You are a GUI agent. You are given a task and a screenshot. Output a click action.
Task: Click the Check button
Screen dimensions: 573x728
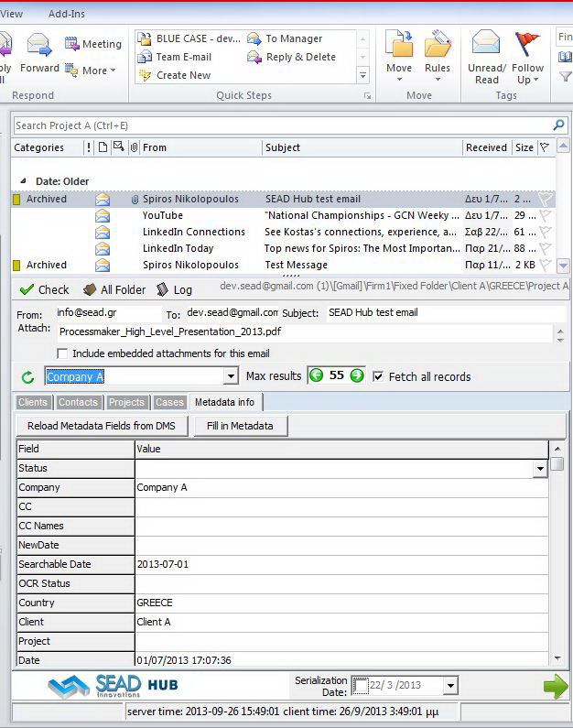(x=45, y=289)
